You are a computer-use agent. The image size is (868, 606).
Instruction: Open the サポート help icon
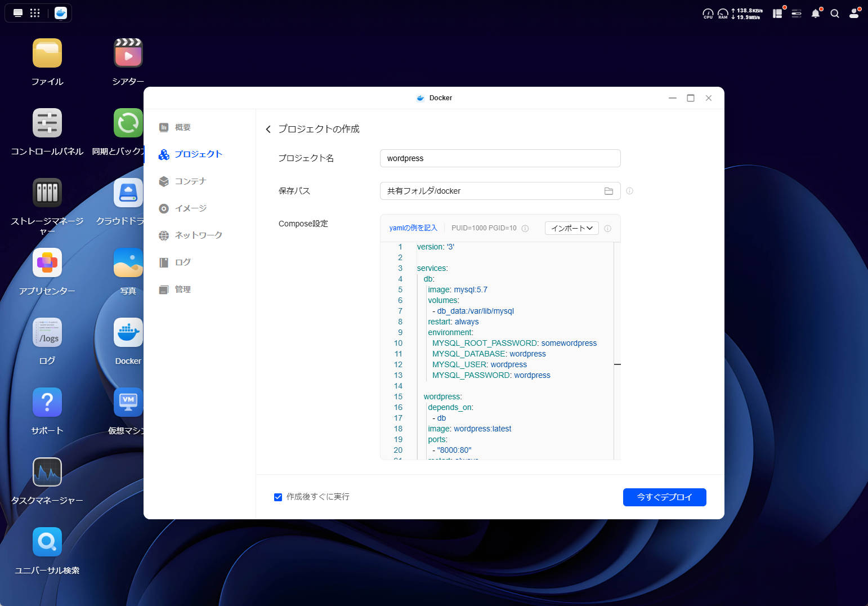pos(47,403)
